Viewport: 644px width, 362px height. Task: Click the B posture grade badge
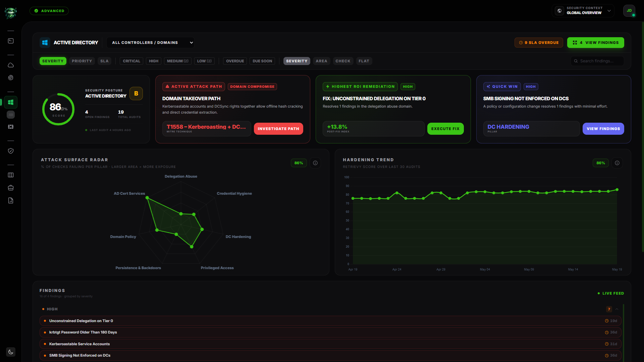click(136, 94)
